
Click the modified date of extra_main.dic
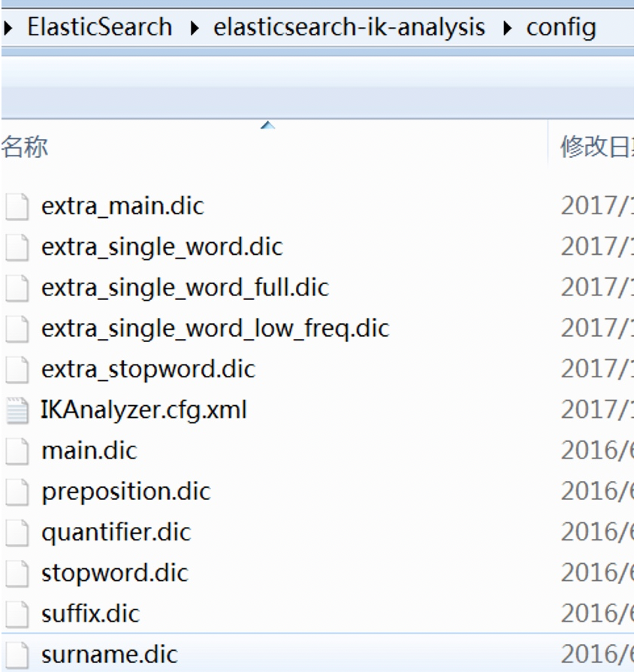597,206
